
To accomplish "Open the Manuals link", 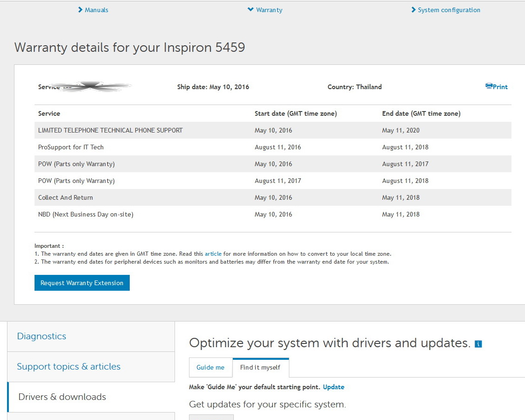I will 97,10.
